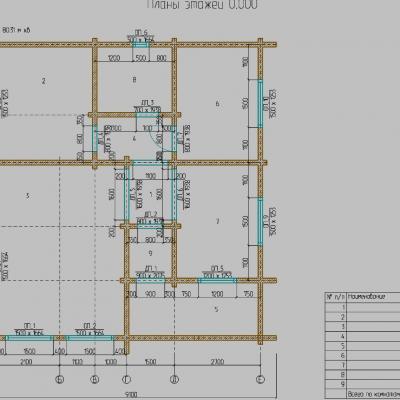Click the axis marker Г circle
400x400 pixels.
pyautogui.click(x=127, y=379)
